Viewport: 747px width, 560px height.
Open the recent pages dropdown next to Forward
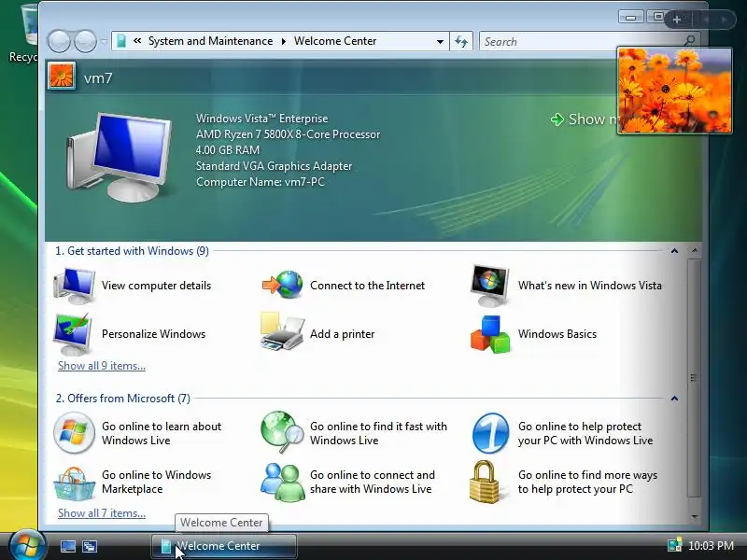pos(104,42)
